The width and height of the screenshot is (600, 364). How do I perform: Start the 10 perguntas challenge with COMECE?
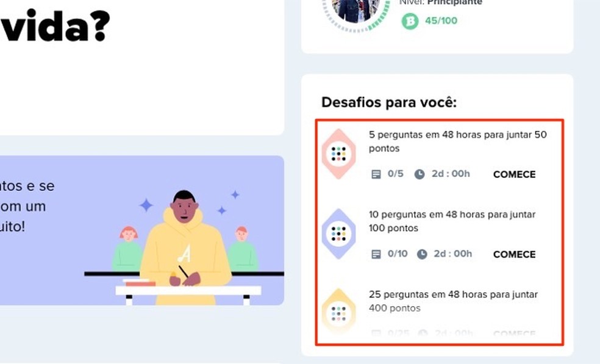514,254
